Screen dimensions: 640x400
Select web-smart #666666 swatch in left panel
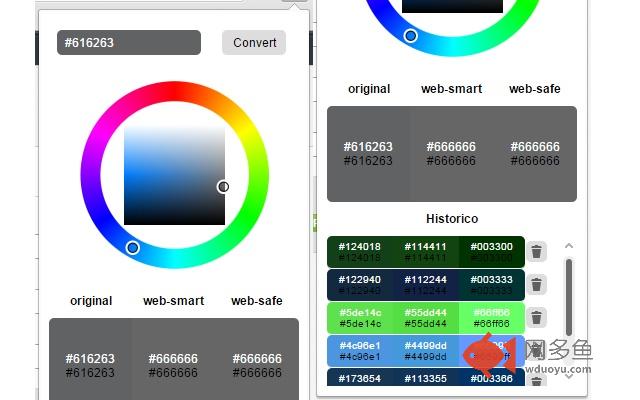(x=173, y=359)
